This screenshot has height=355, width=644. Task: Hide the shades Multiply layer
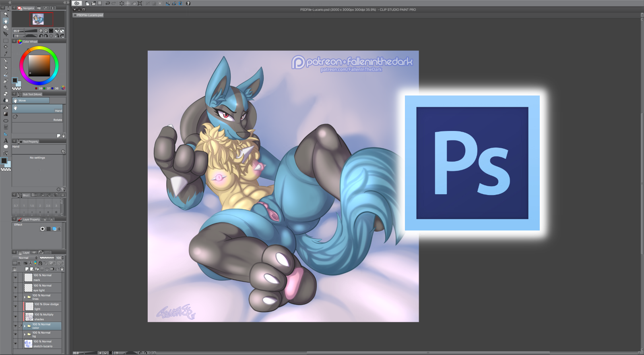coord(15,317)
